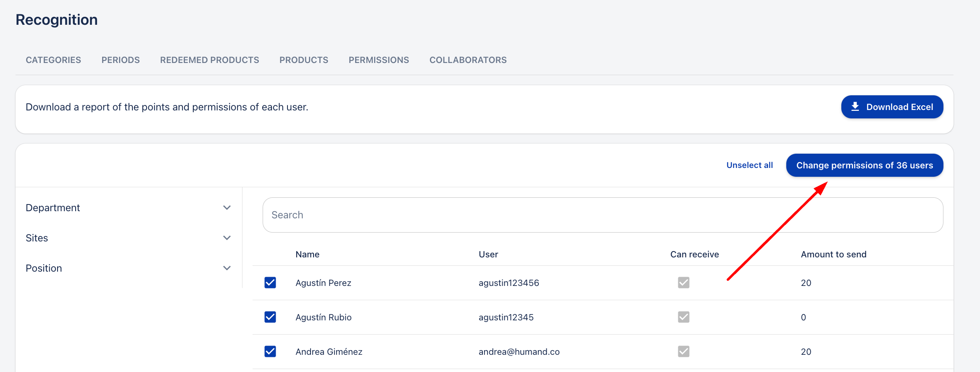Click the Amount to send column header
Image resolution: width=980 pixels, height=372 pixels.
(x=833, y=254)
